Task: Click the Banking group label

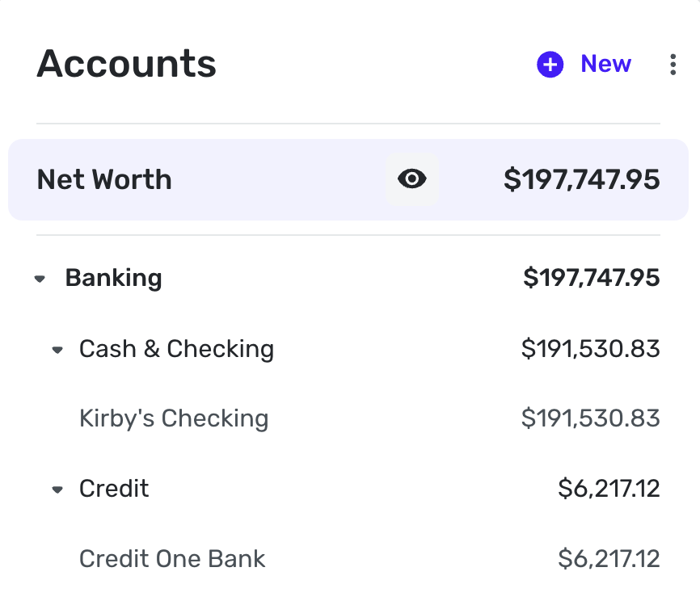Action: click(x=113, y=278)
